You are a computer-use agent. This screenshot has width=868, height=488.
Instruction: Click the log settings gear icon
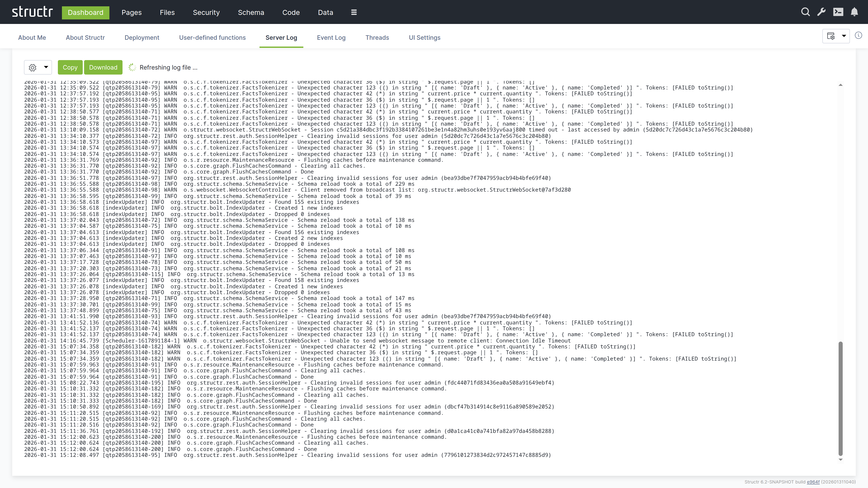(33, 67)
